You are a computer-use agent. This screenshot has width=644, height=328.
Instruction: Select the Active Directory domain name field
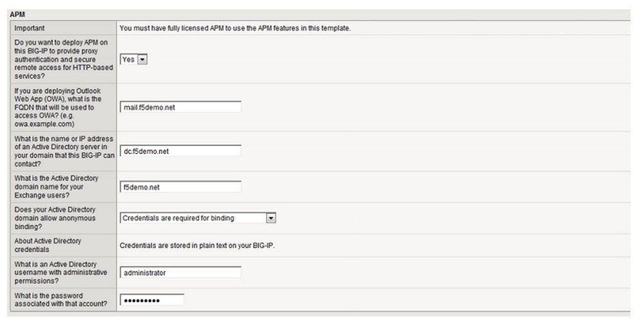[181, 187]
